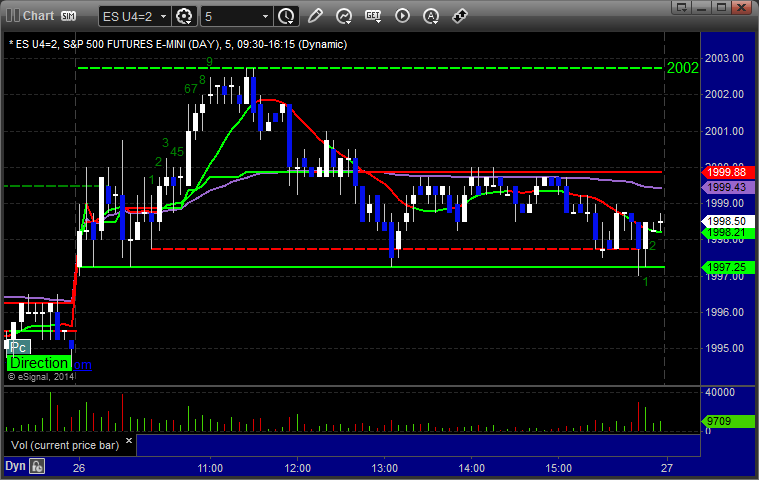Open the chart type menu icon

coord(344,16)
